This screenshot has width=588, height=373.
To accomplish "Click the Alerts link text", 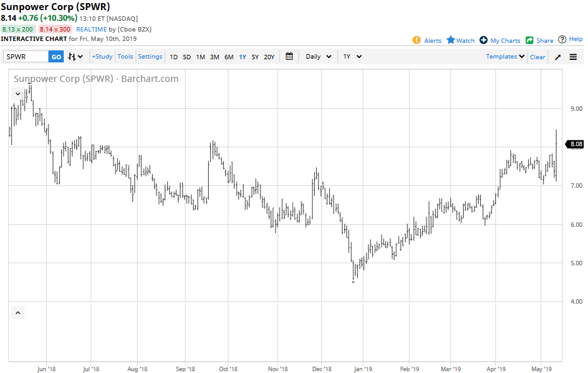I will 432,40.
